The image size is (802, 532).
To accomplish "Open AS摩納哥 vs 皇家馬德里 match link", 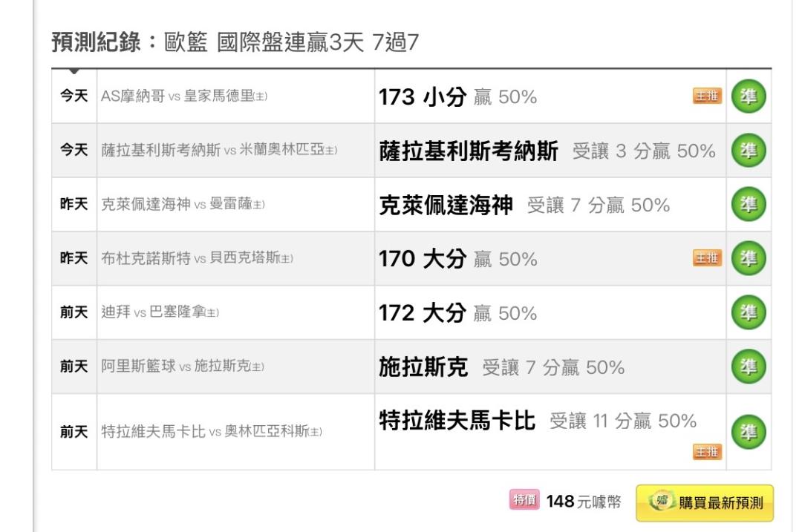I will [x=184, y=97].
